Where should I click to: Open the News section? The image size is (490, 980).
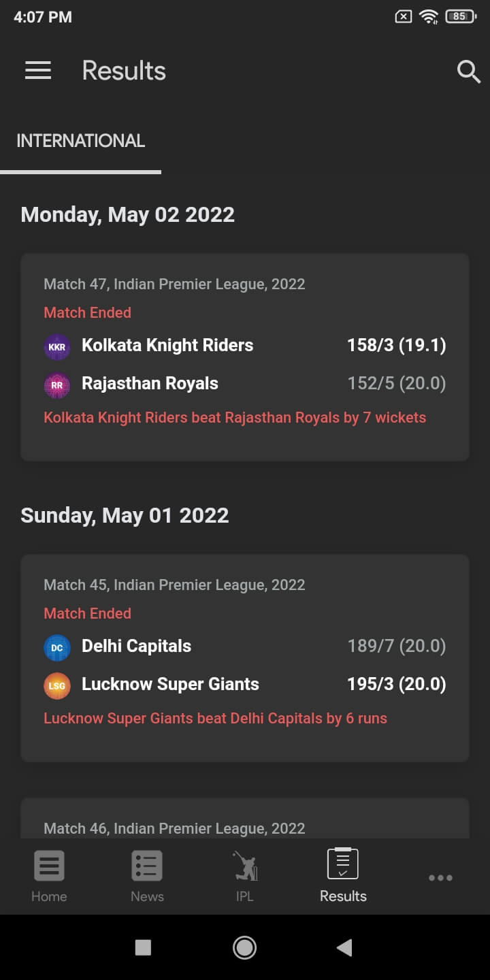click(147, 876)
